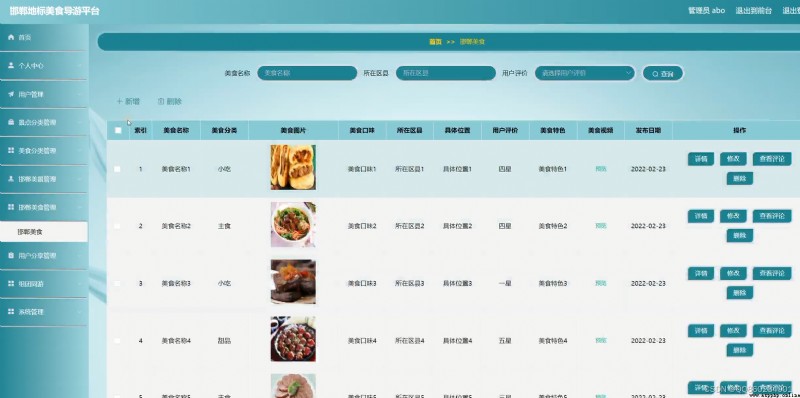Select the 邯郸美食 submenu item
This screenshot has width=800, height=398.
43,232
